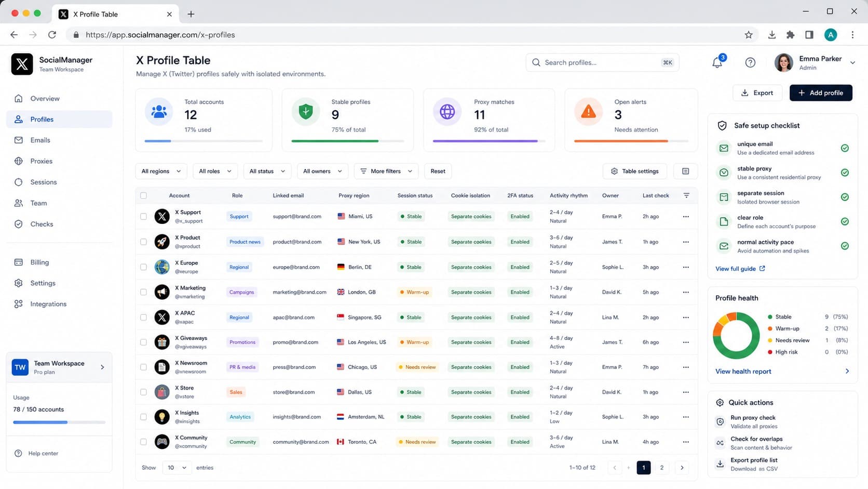
Task: Open browser extensions puzzle icon
Action: coord(790,35)
